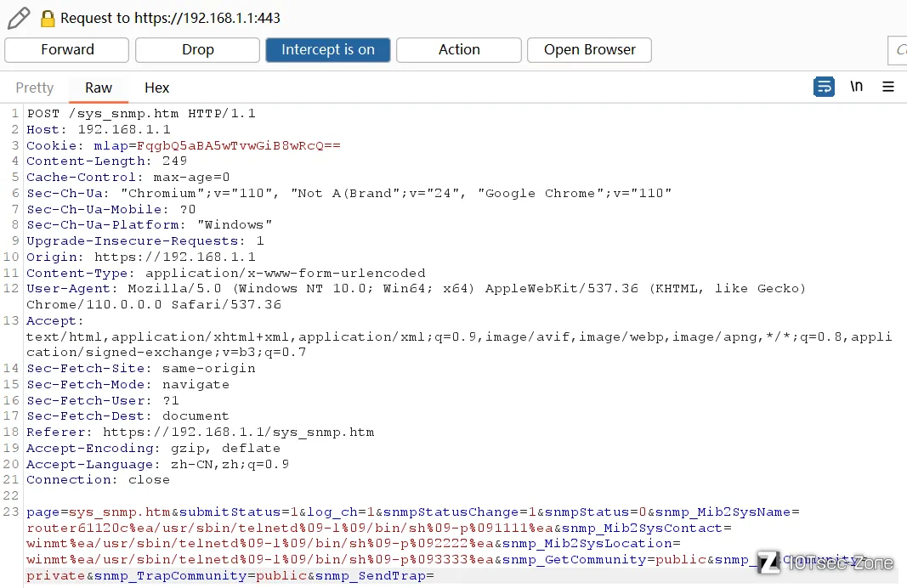Image resolution: width=907 pixels, height=588 pixels.
Task: Drop the intercepted request
Action: tap(197, 50)
